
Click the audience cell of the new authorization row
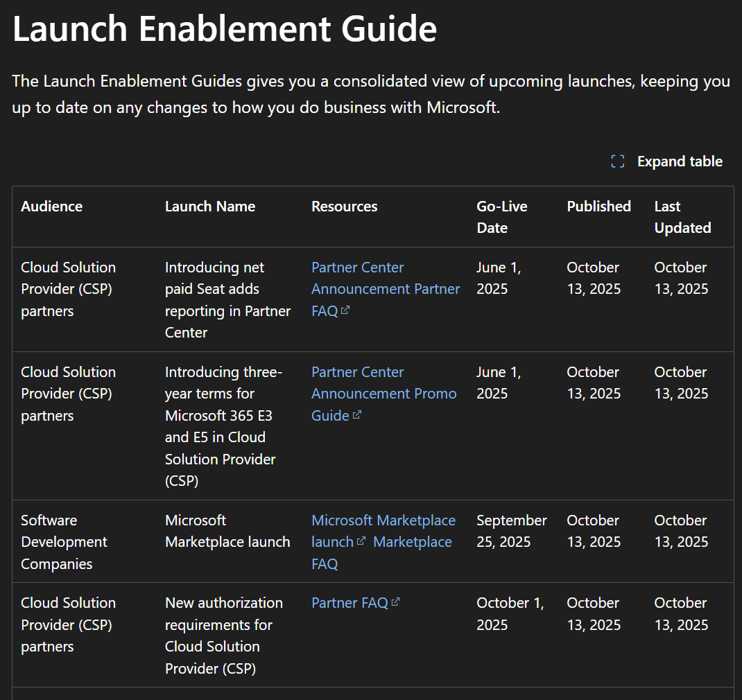[x=68, y=624]
